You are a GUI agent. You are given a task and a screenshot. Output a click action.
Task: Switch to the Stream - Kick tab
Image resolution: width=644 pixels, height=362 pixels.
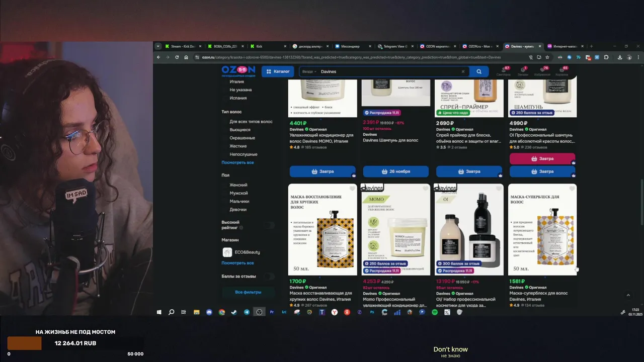(183, 46)
